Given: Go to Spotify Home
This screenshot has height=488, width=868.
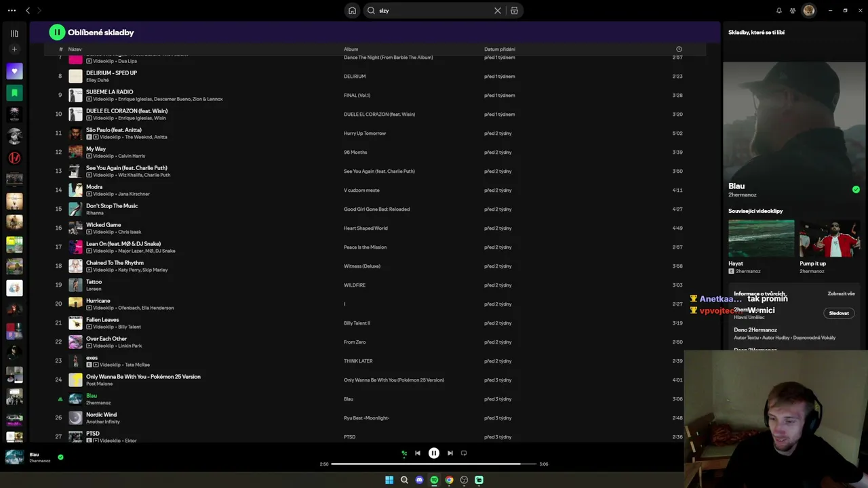Looking at the screenshot, I should point(352,10).
